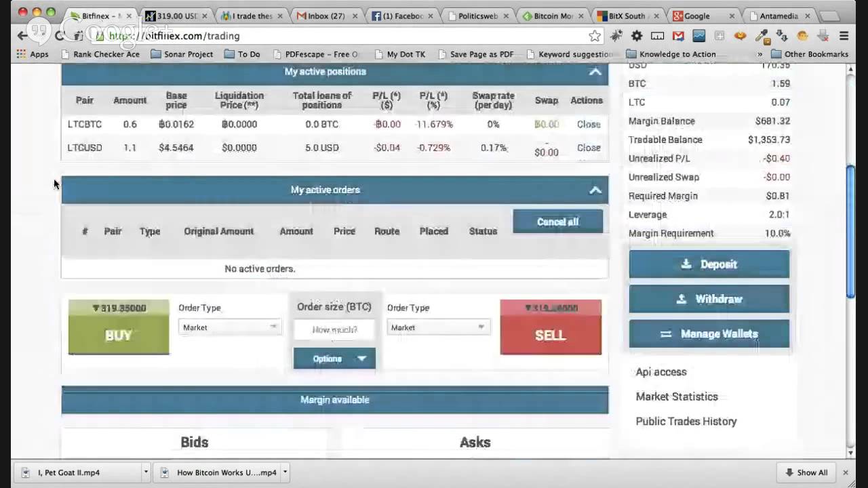Open the PDFescape bookmark
Screen dimensions: 868x488
coord(315,54)
